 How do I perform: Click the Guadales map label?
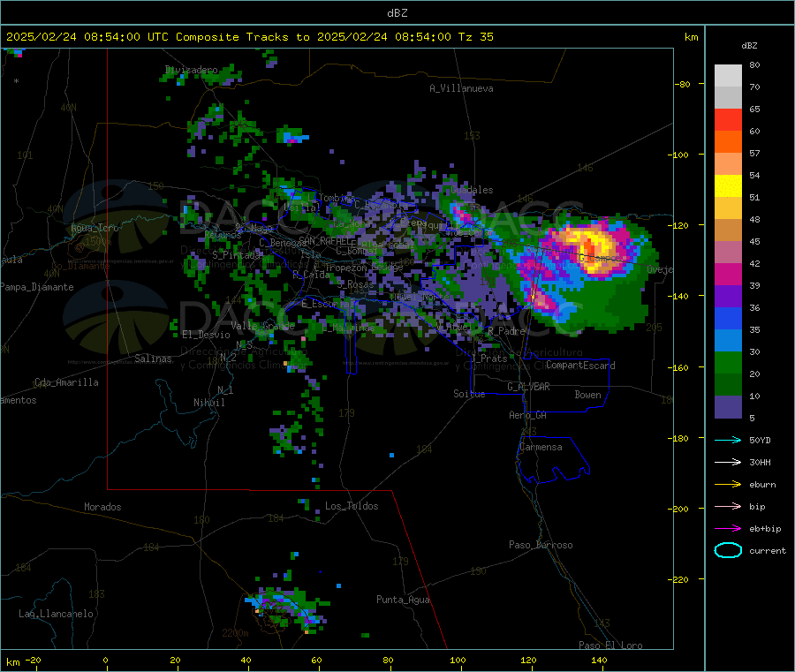[x=472, y=190]
